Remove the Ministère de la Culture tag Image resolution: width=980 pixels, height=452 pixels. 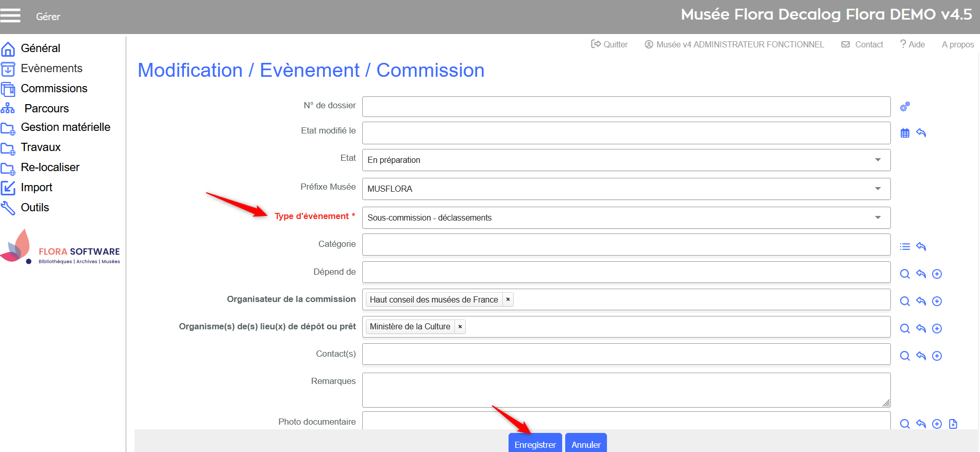point(460,327)
